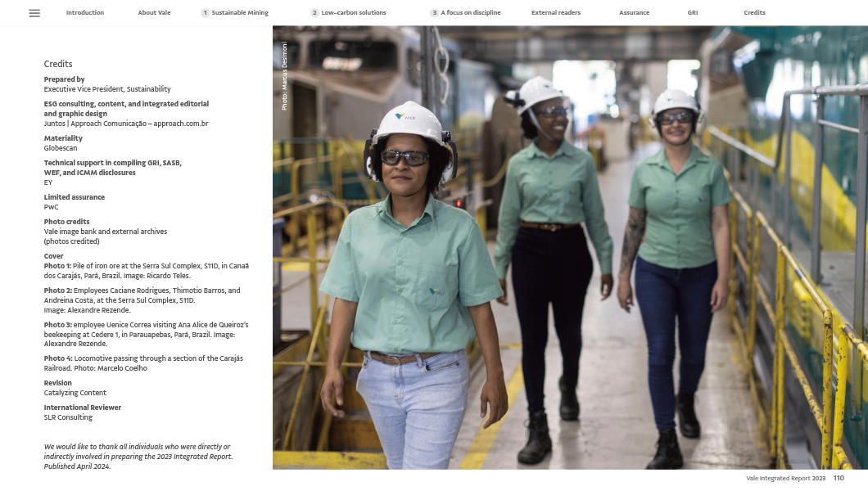Image resolution: width=868 pixels, height=491 pixels.
Task: Open the About Vale section
Action: pos(154,13)
